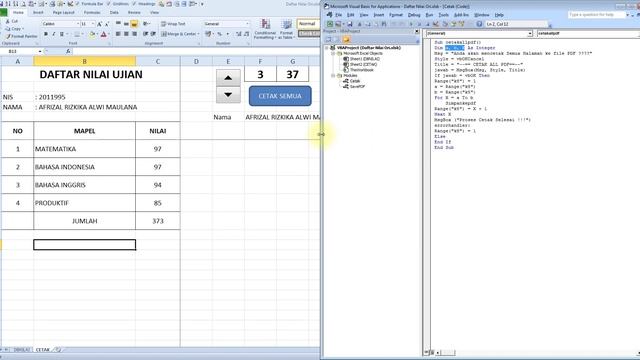This screenshot has height=360, width=640.
Task: Align cell text to the left
Action: tap(118, 34)
